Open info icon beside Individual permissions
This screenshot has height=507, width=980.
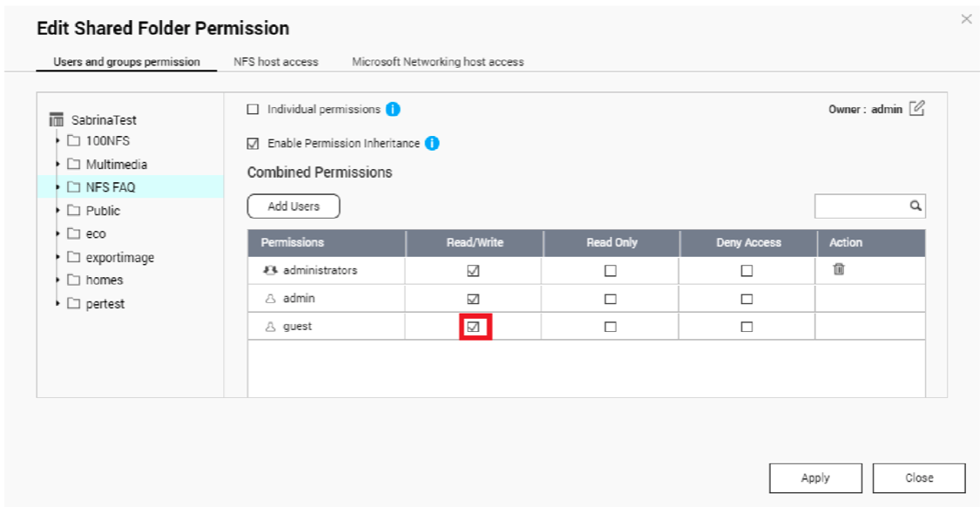pyautogui.click(x=393, y=110)
